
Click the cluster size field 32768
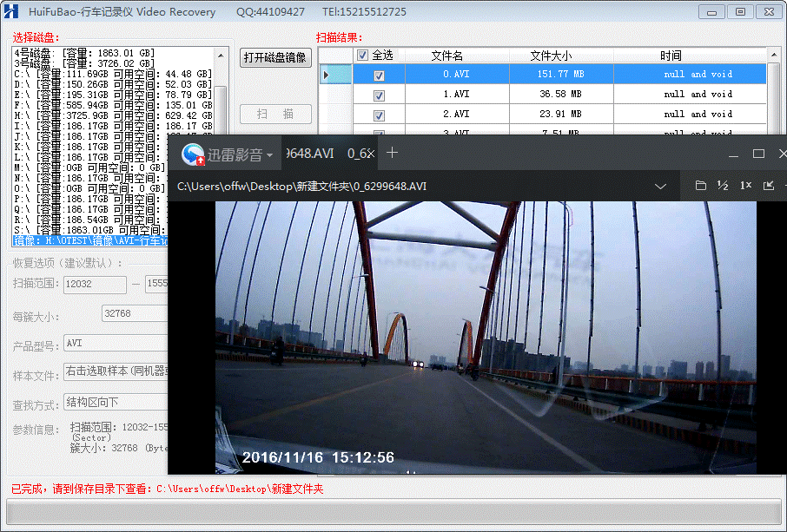pos(135,314)
